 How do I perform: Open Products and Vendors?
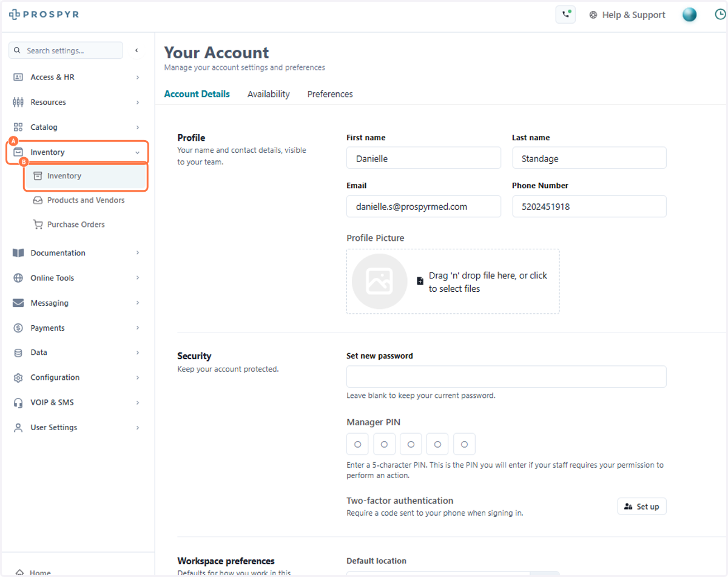click(x=86, y=200)
